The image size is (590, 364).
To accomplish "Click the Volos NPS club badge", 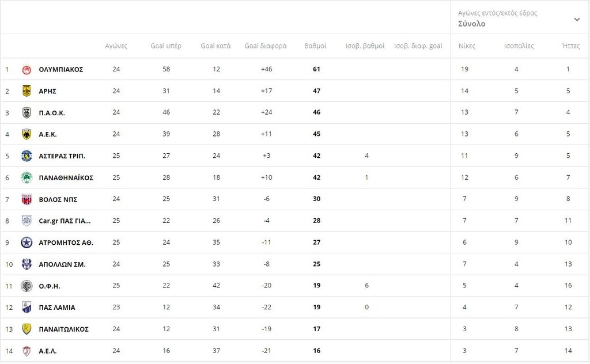I will [x=27, y=199].
